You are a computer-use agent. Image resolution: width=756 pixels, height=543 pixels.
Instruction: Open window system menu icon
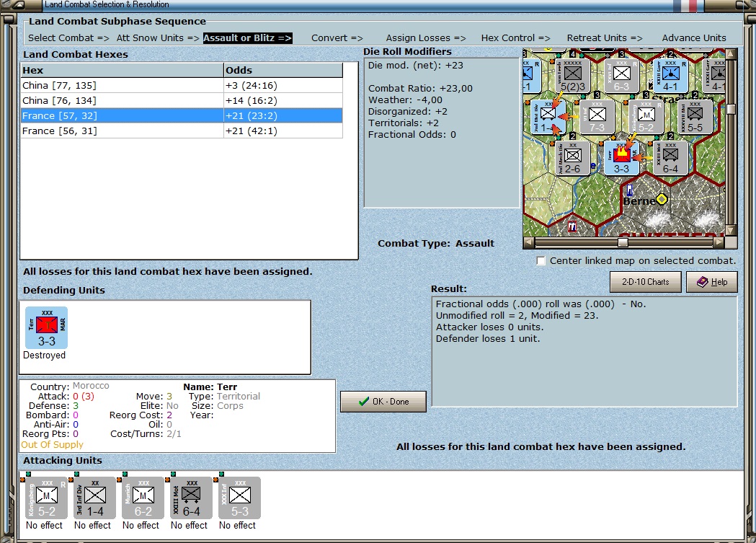tap(17, 5)
